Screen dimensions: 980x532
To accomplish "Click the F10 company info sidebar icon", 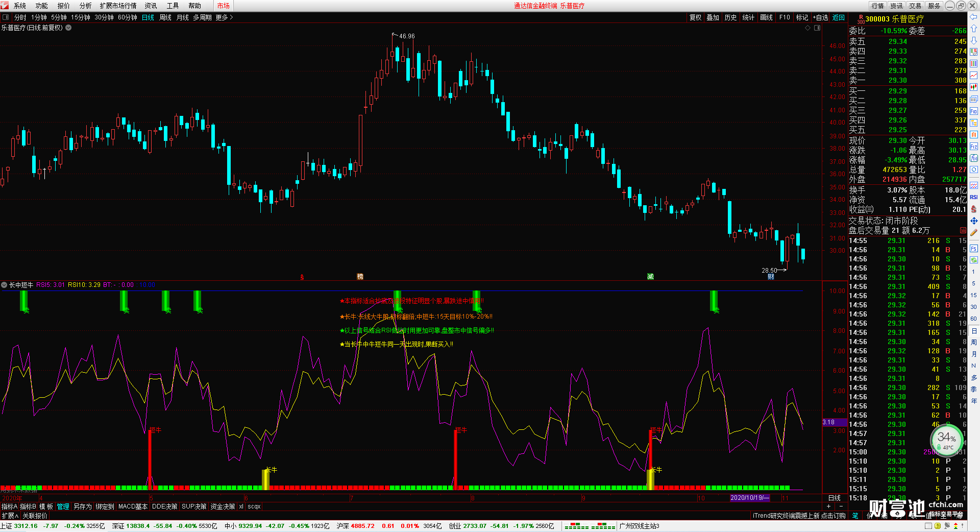I will pos(974,111).
